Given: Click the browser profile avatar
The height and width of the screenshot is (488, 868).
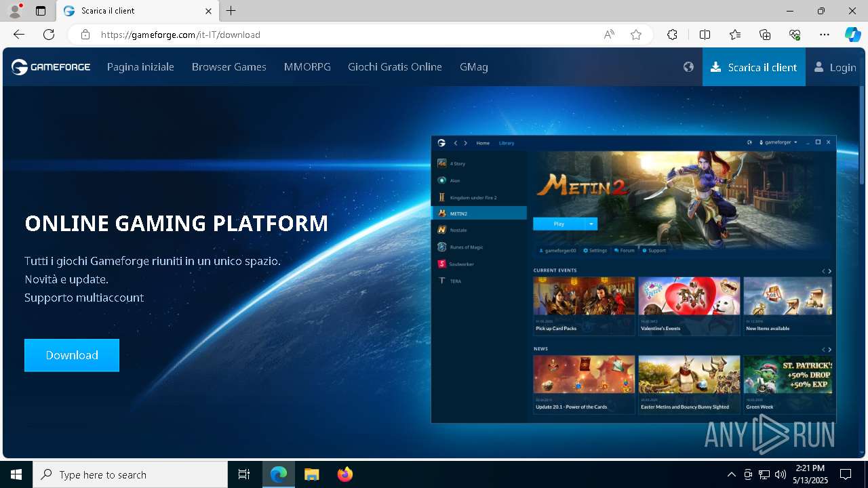Looking at the screenshot, I should click(15, 11).
